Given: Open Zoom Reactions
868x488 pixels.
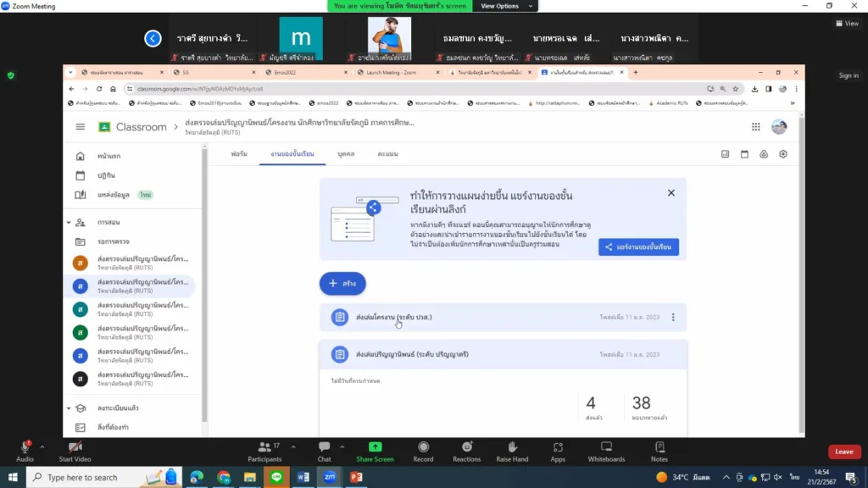Looking at the screenshot, I should 467,451.
